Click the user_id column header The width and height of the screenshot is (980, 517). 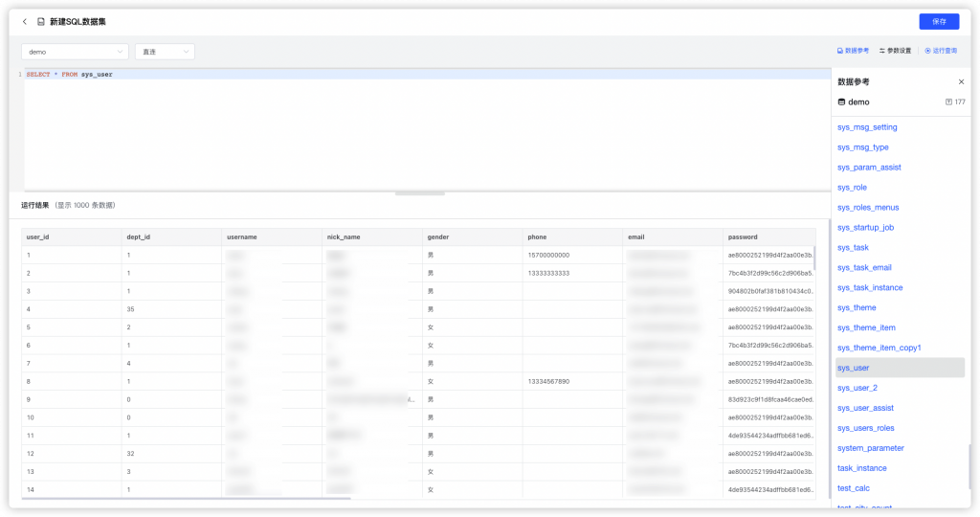coord(71,236)
